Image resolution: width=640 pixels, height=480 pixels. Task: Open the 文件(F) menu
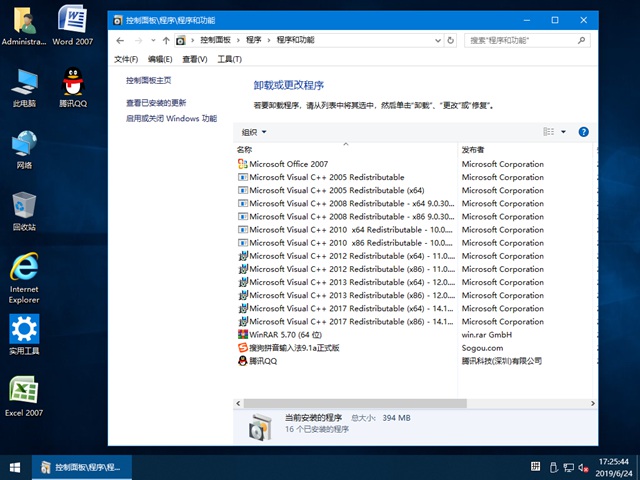[126, 59]
